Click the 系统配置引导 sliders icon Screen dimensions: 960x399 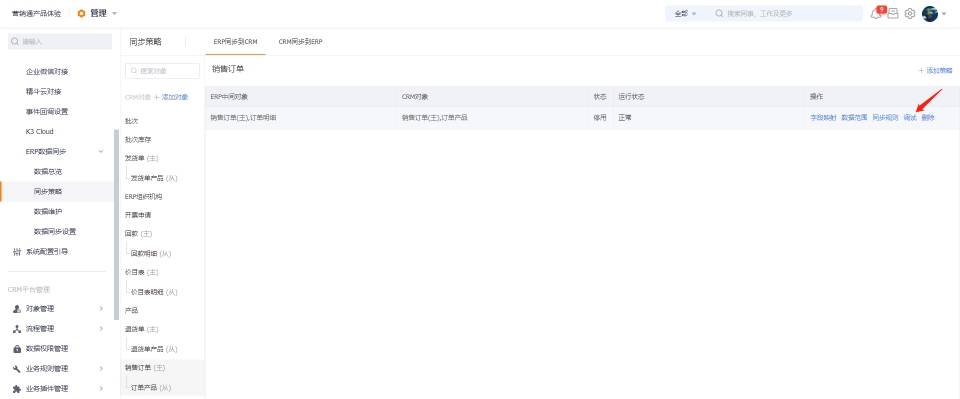click(17, 252)
